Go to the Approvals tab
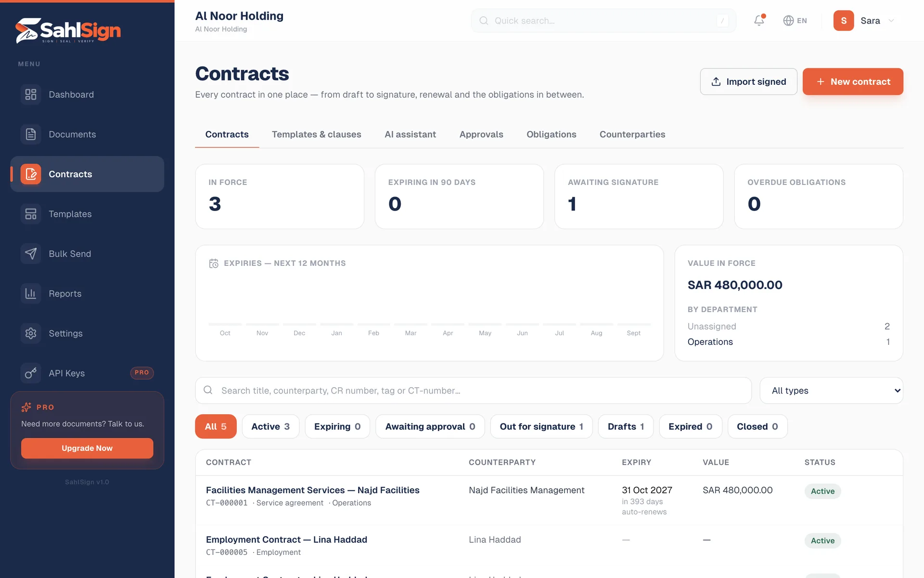This screenshot has height=578, width=924. (x=481, y=134)
